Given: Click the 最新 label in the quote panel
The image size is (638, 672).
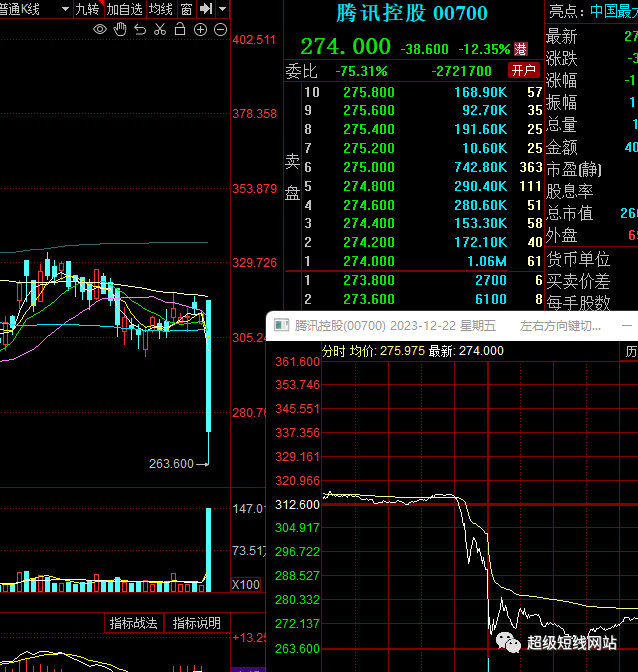Looking at the screenshot, I should click(562, 36).
